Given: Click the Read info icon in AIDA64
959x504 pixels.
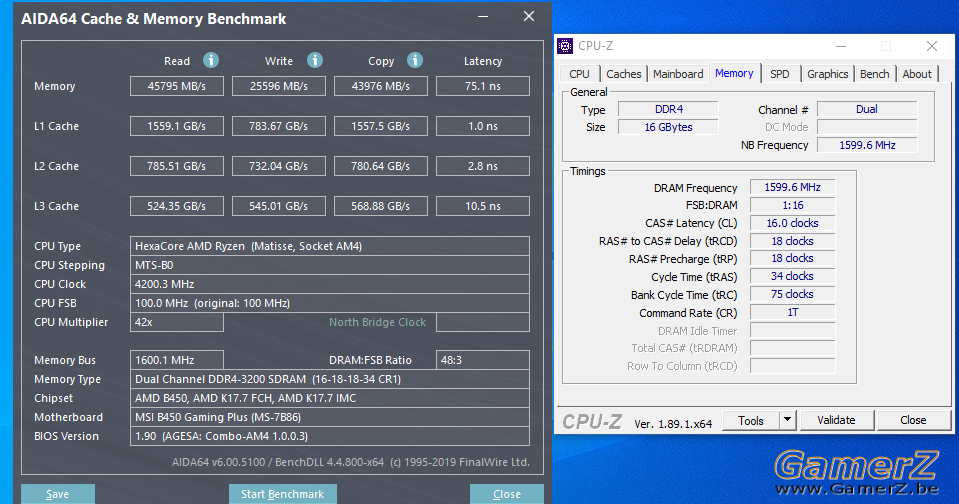Looking at the screenshot, I should [211, 60].
